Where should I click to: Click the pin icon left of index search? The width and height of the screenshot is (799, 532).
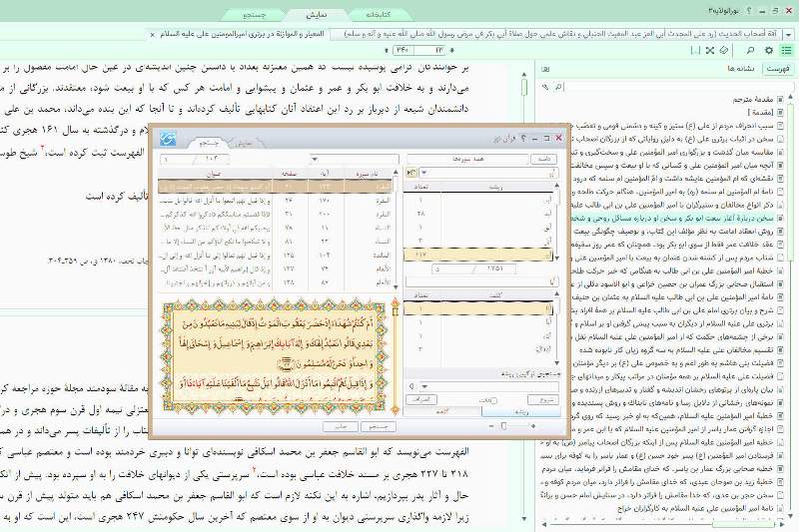(x=545, y=87)
